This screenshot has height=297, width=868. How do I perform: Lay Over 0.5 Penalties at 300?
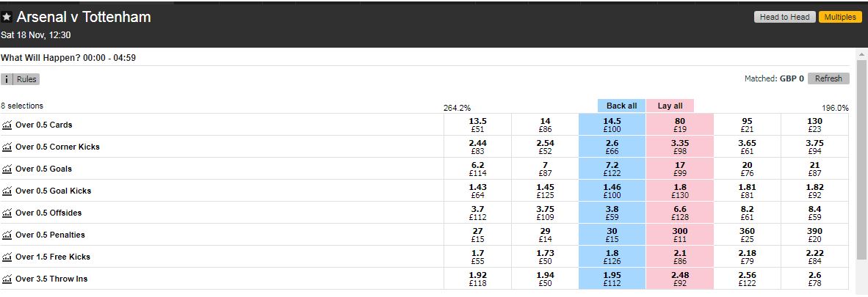680,235
